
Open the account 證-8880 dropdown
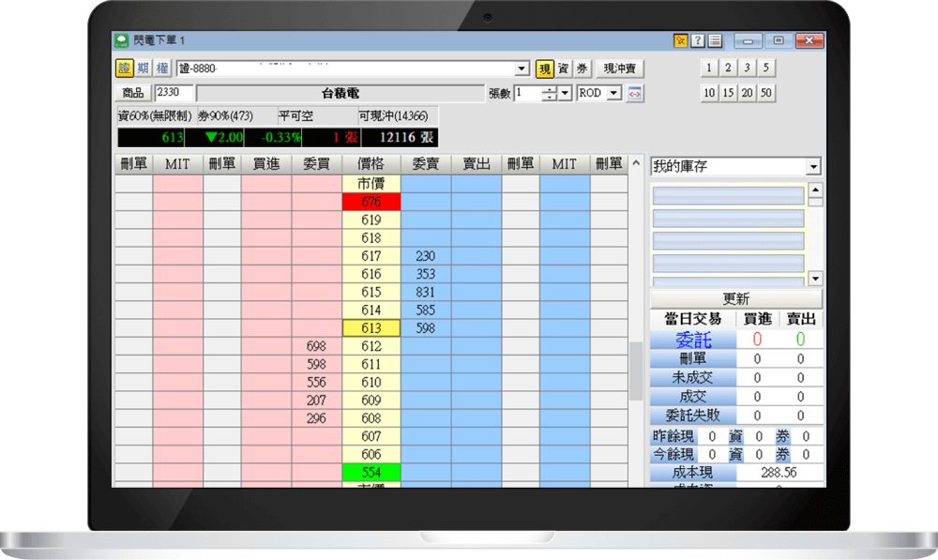point(522,68)
